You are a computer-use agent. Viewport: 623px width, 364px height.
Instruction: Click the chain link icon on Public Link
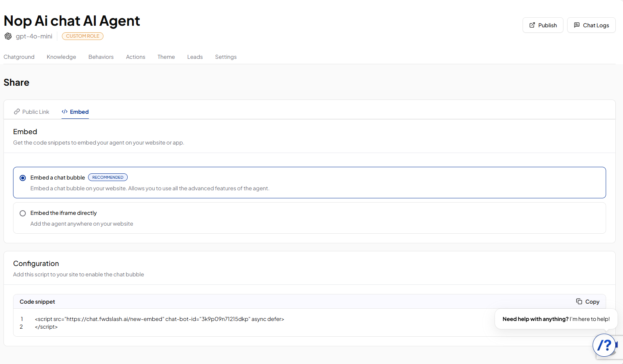(x=17, y=111)
